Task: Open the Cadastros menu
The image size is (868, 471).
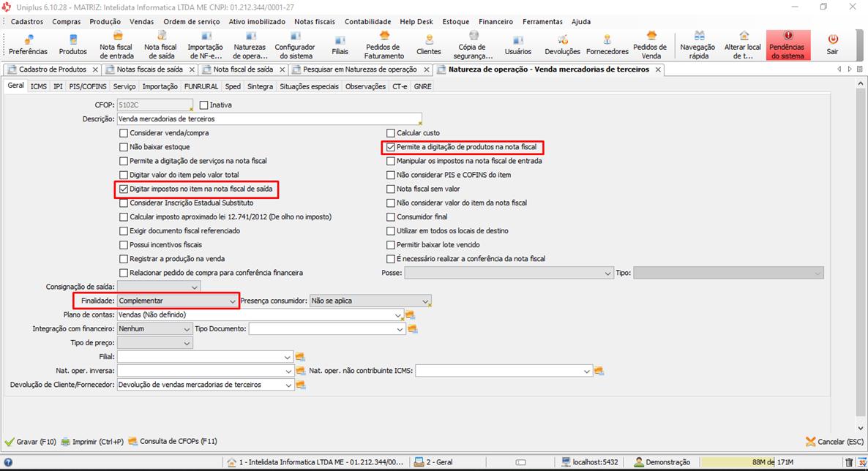Action: (x=27, y=22)
